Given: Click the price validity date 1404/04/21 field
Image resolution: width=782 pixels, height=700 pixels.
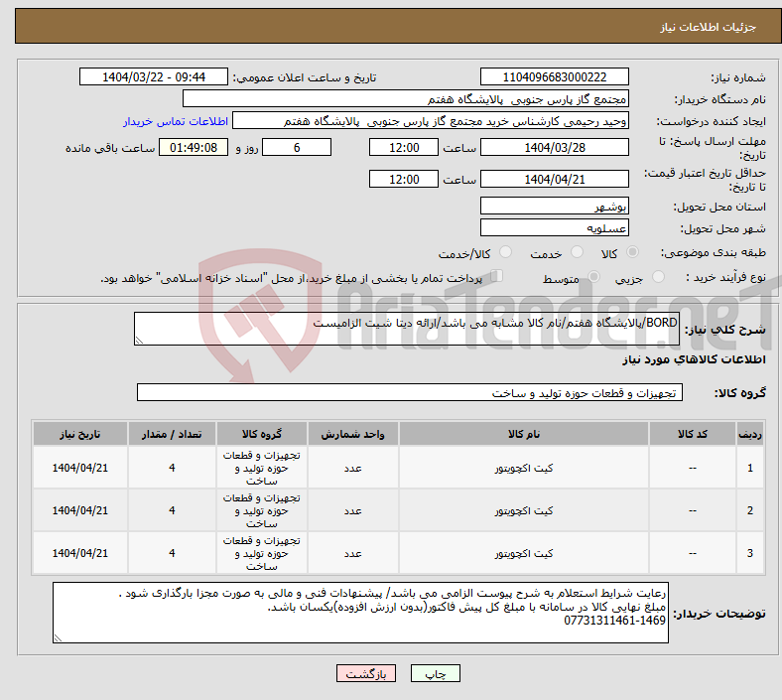Looking at the screenshot, I should [554, 179].
